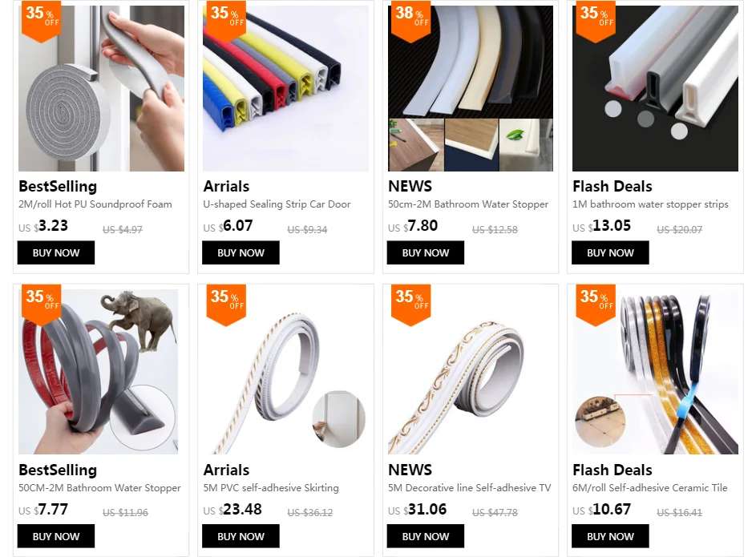
Task: Open the elephant water stopper product image
Action: pos(99,372)
